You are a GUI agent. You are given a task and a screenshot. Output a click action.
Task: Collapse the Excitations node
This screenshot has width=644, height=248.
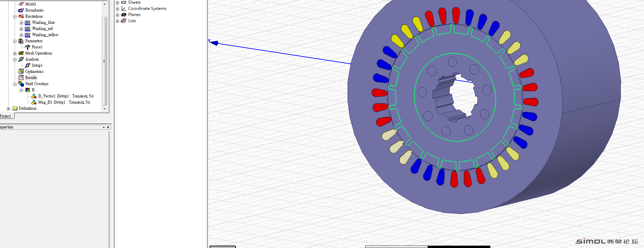click(x=15, y=17)
